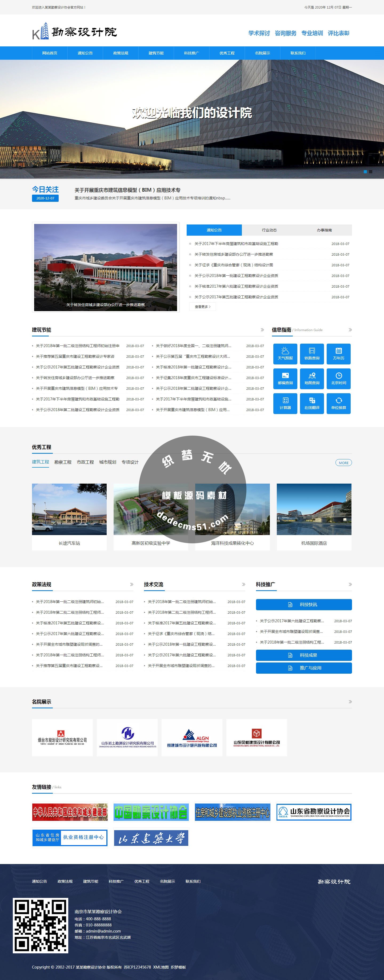Viewport: 384px width, 980px height.
Task: Open the 单位换算 unit converter tool
Action: coord(338,403)
